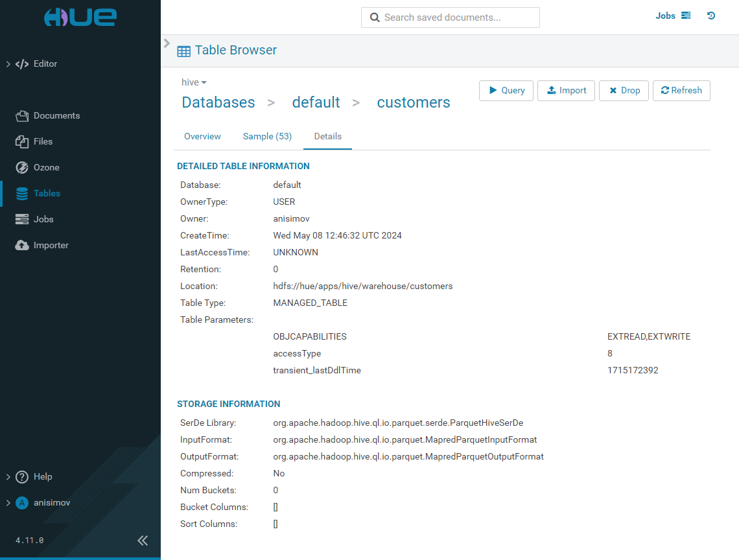739x560 pixels.
Task: Open the Files browser in sidebar
Action: point(43,141)
